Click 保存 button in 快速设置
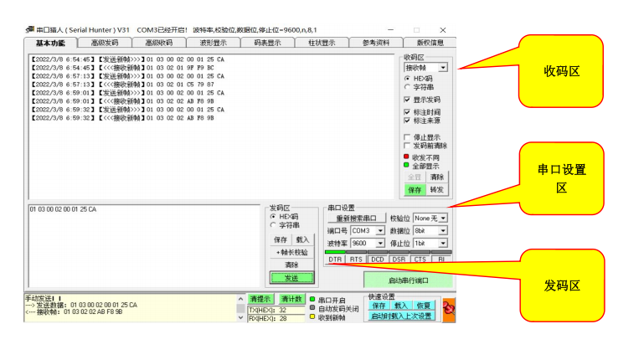Screen dimensions: 644x360 (x=379, y=306)
